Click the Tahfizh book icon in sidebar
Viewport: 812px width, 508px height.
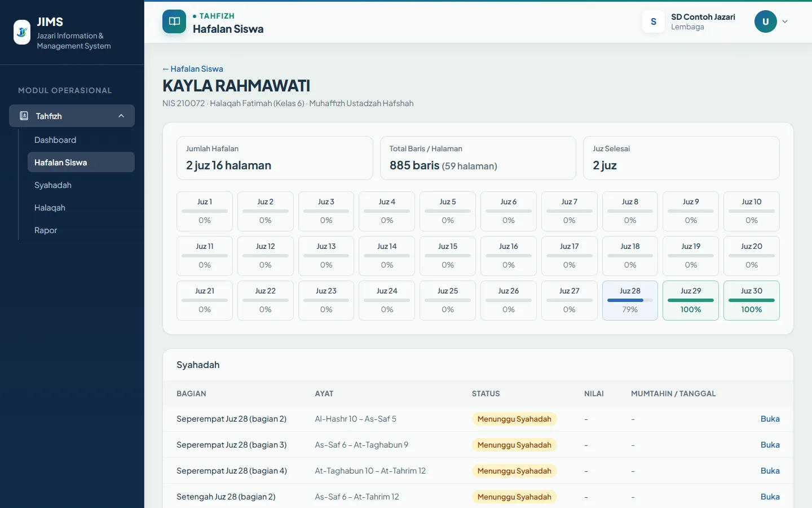(24, 116)
